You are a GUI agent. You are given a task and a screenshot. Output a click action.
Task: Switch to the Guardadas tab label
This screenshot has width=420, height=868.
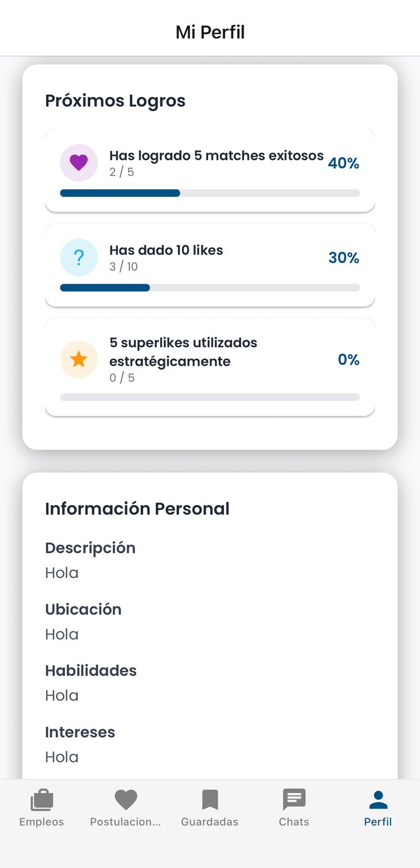210,822
